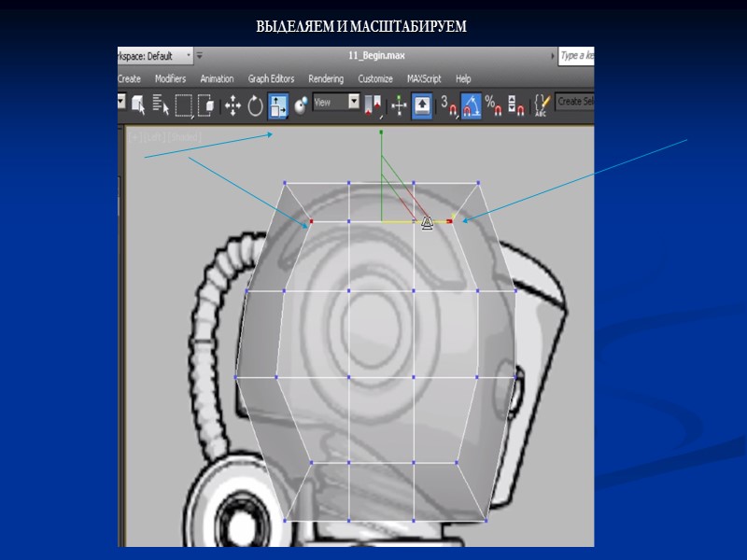Open the Customize menu

375,78
